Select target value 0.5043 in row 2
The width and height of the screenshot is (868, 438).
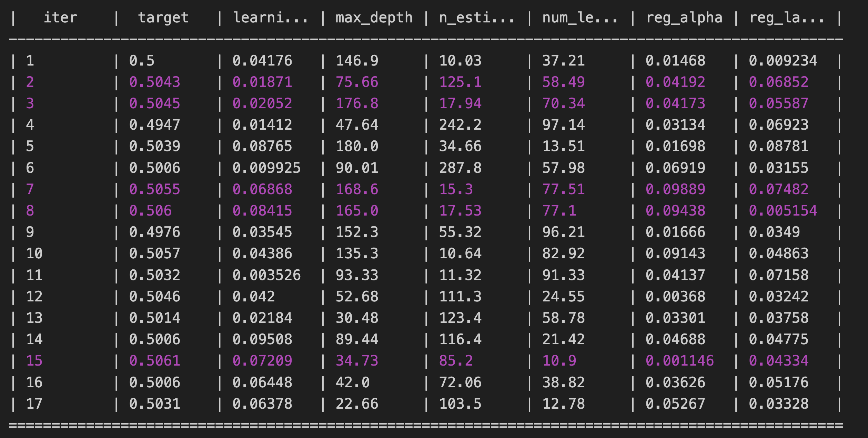click(x=155, y=82)
